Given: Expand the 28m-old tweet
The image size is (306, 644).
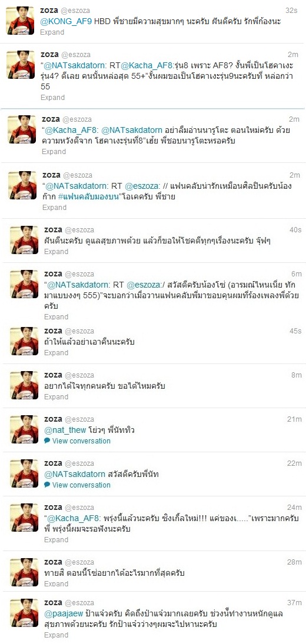Looking at the screenshot, I should tap(56, 583).
